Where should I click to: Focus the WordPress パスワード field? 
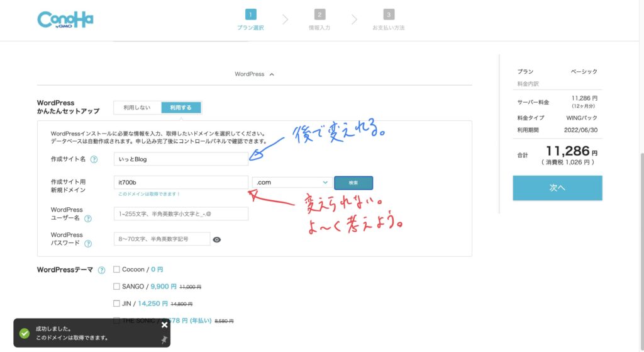click(162, 239)
